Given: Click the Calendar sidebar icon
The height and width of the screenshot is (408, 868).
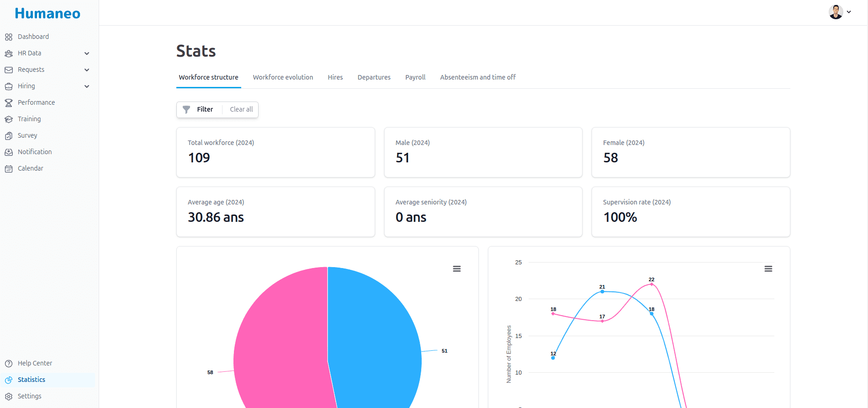Looking at the screenshot, I should (x=9, y=169).
